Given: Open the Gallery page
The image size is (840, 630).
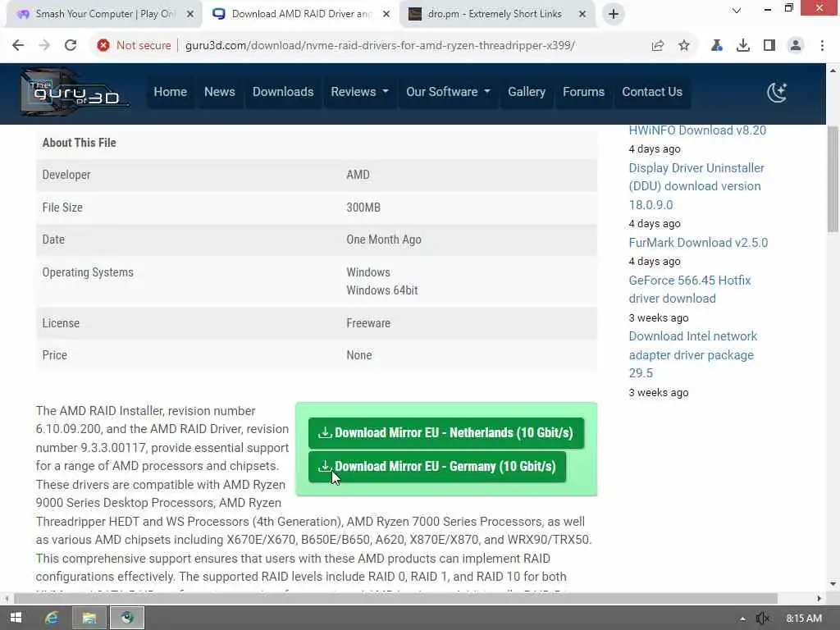Looking at the screenshot, I should pyautogui.click(x=527, y=92).
